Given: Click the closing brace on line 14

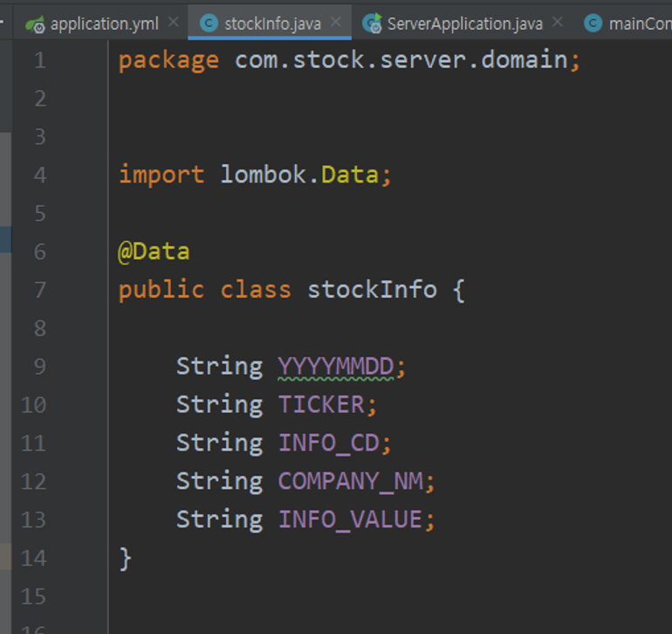Looking at the screenshot, I should [125, 559].
